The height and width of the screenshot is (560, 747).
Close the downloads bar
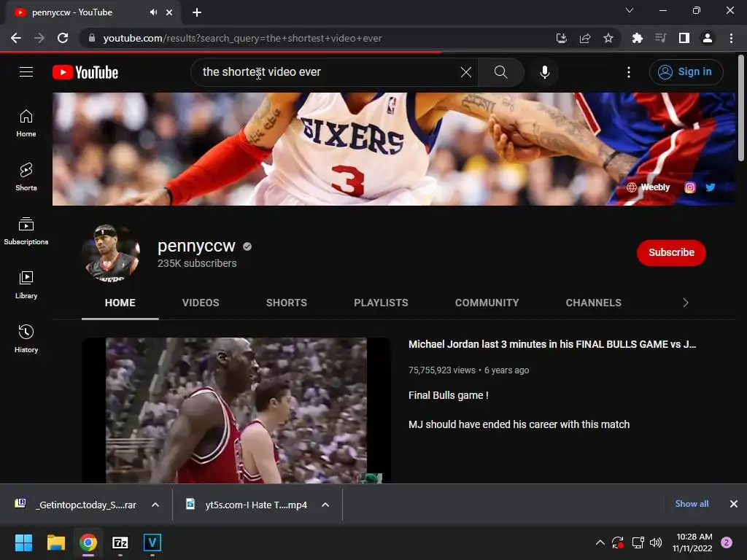(x=734, y=504)
